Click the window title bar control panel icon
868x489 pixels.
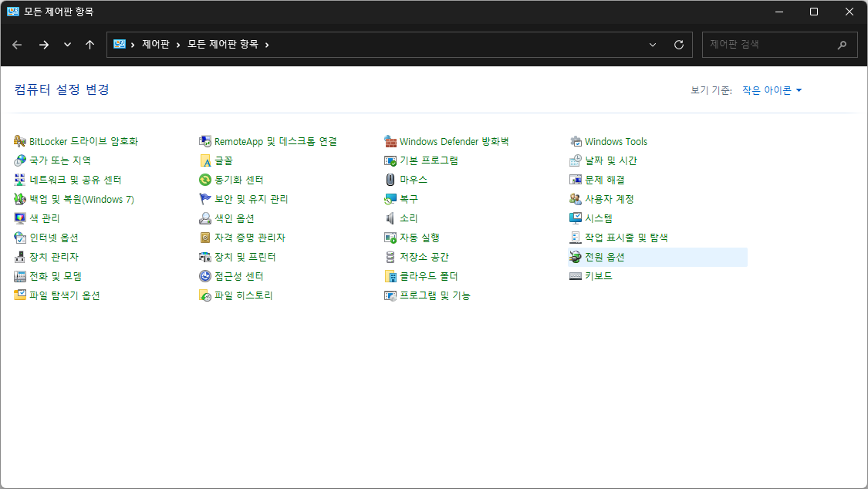[13, 12]
